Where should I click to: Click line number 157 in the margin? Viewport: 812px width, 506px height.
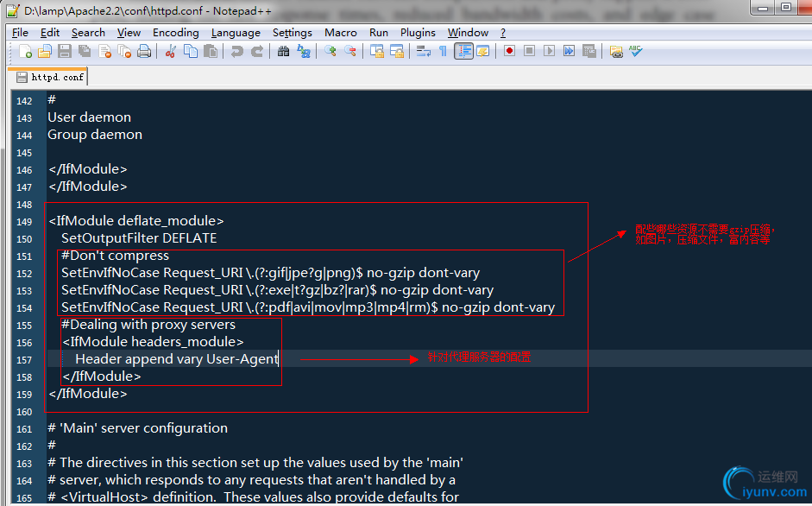click(24, 360)
